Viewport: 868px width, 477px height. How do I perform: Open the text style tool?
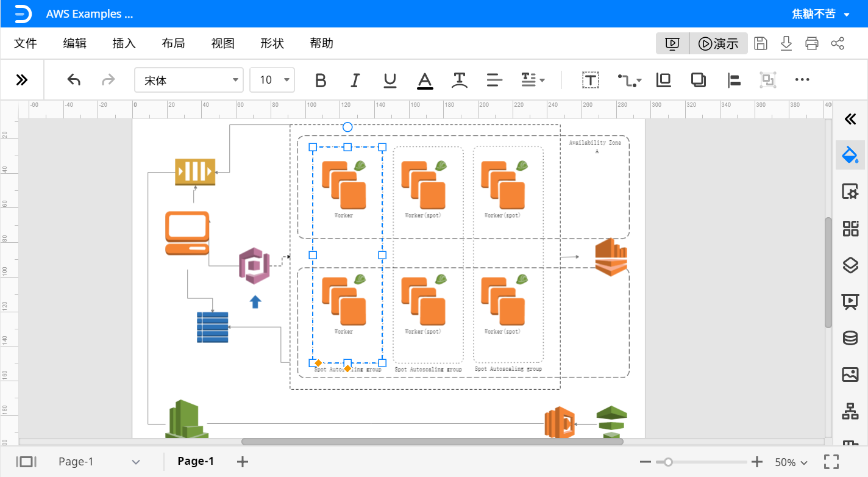tap(460, 80)
